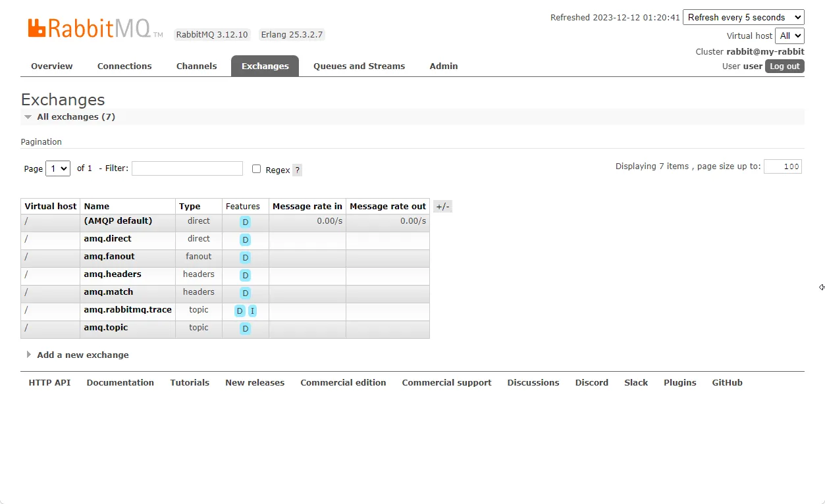Open the Regex help icon

click(298, 170)
